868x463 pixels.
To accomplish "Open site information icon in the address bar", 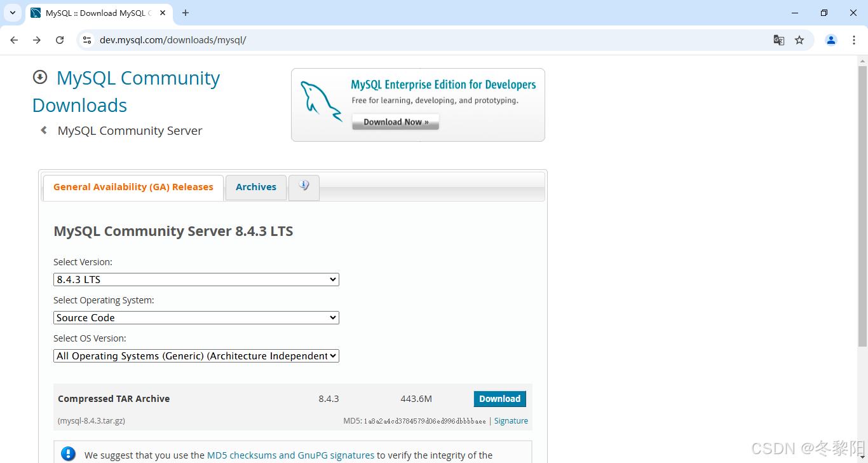I will (88, 40).
